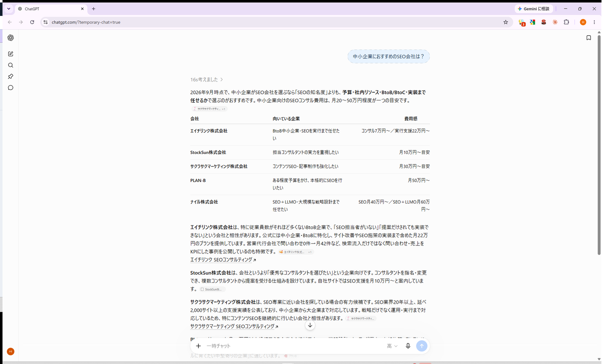Open the red SEO extension icon

point(544,22)
